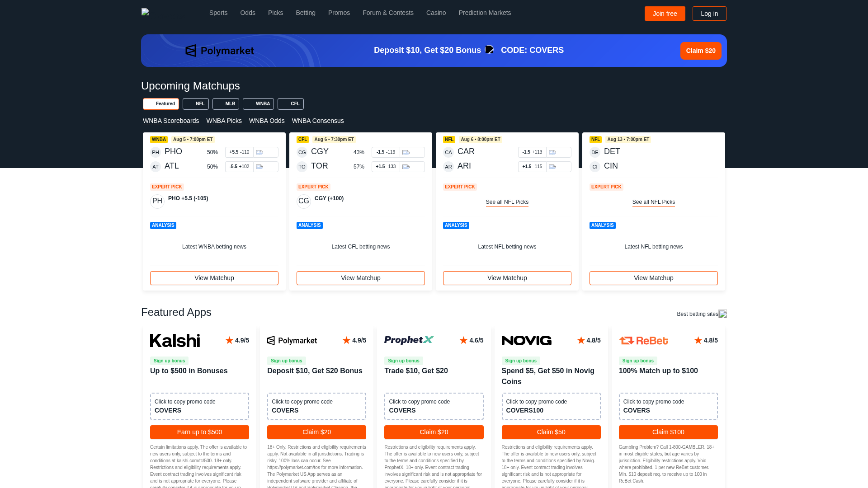Screen dimensions: 868x488
Task: Click See all NFL Picks under CAR vs ARI
Action: (x=507, y=202)
